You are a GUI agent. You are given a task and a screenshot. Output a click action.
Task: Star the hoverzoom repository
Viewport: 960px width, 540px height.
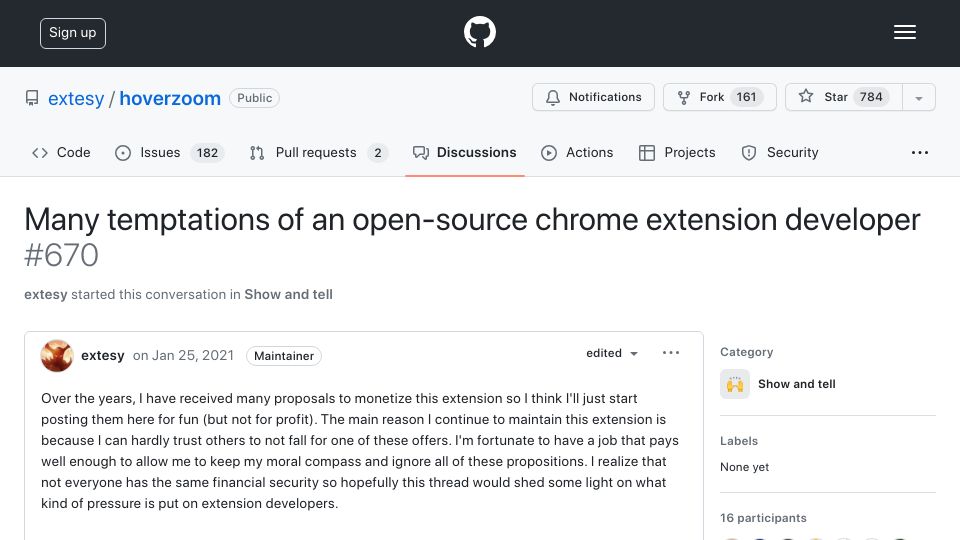[843, 97]
